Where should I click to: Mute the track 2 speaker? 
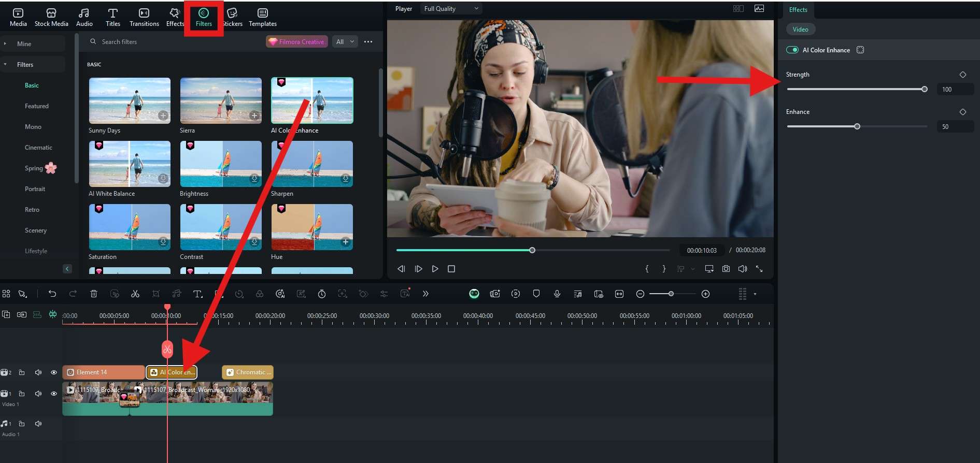38,372
